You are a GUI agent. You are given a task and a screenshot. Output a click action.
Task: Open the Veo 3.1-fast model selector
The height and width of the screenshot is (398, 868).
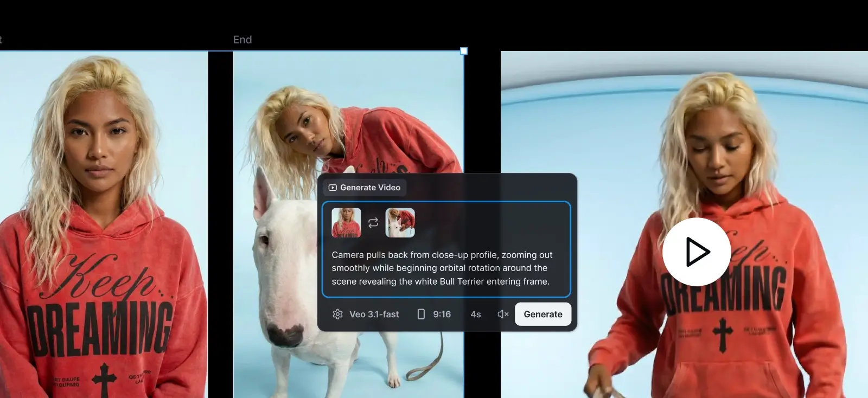(374, 314)
